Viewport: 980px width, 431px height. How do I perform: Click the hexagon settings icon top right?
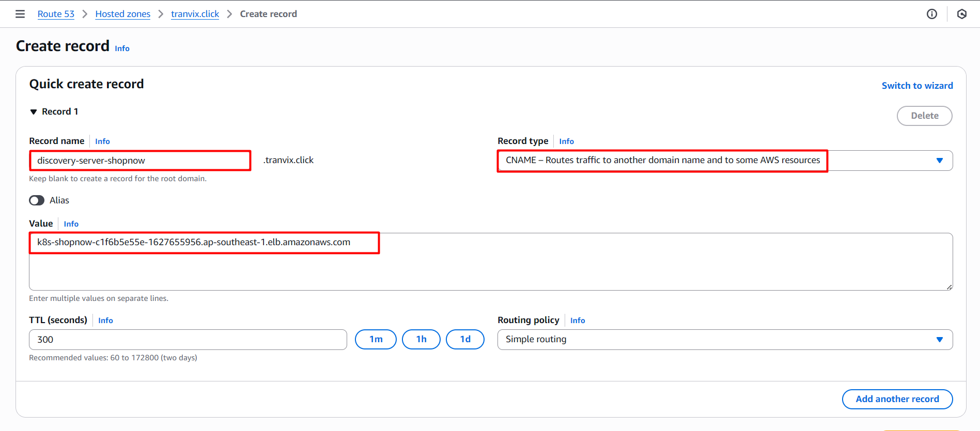961,14
